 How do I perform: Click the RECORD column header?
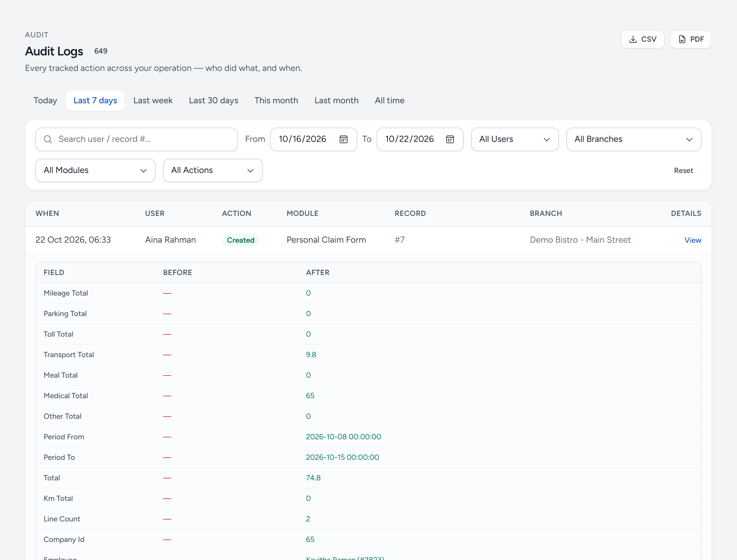tap(410, 213)
